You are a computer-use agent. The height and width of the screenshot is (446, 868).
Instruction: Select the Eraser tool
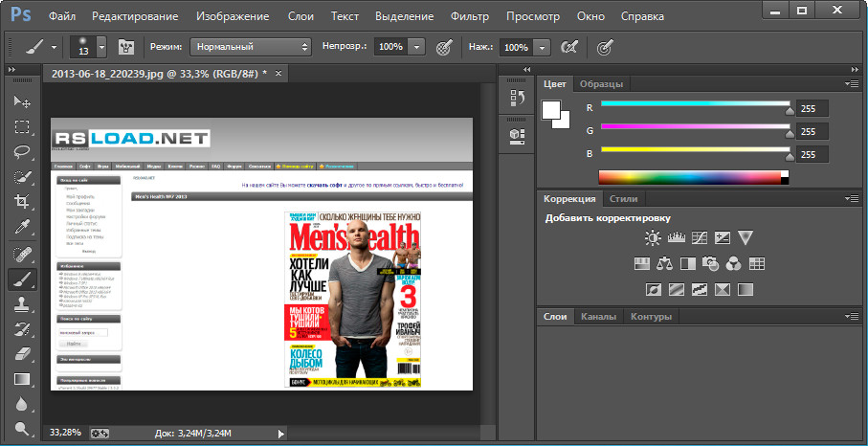pyautogui.click(x=22, y=353)
